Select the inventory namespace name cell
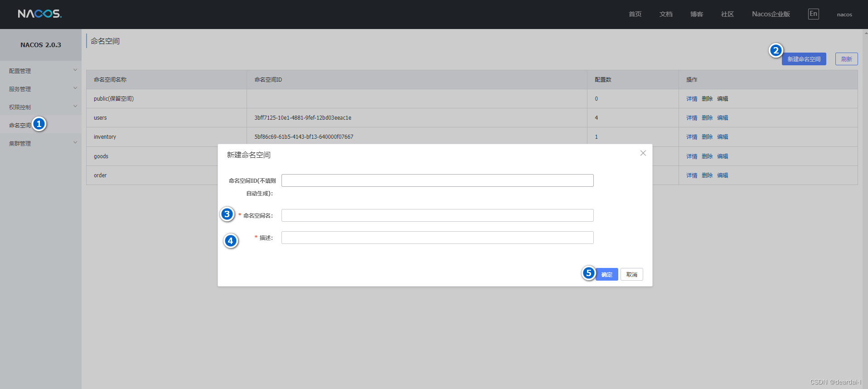868x389 pixels. click(166, 137)
